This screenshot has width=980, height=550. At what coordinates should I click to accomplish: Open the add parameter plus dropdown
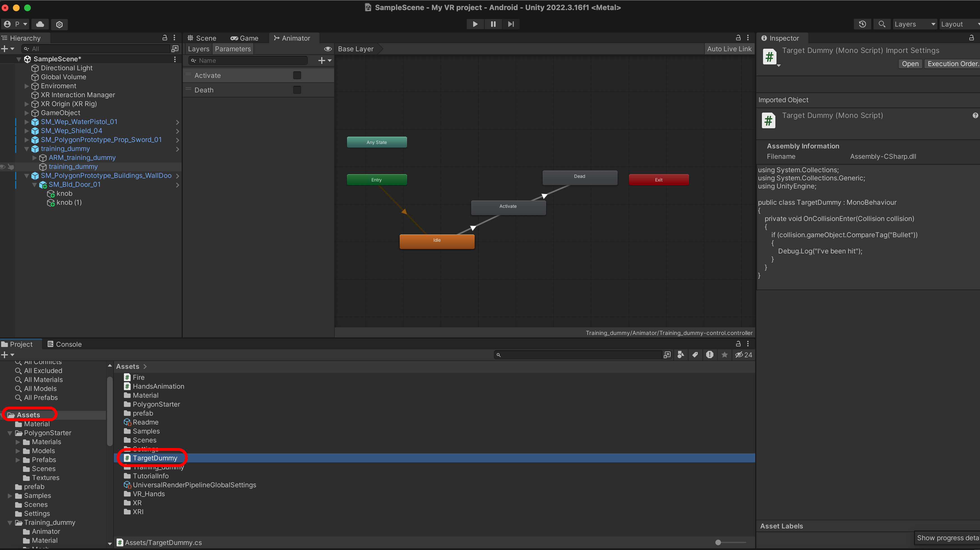point(324,60)
